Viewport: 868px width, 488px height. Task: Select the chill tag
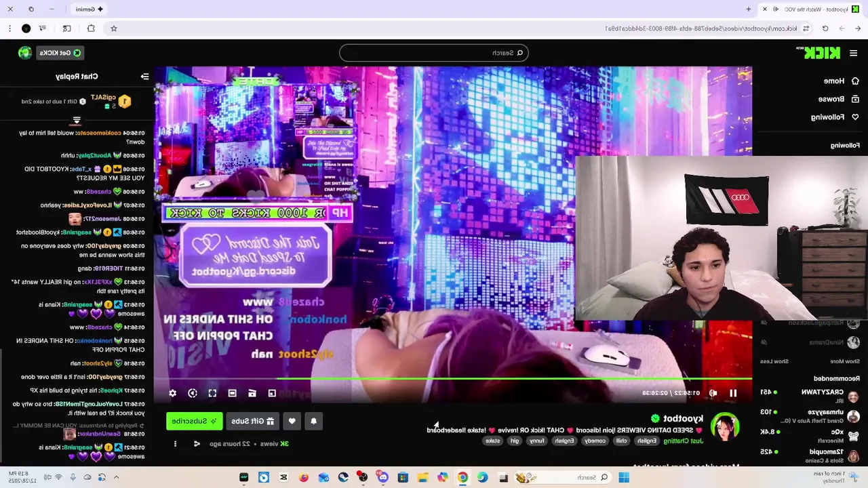coord(621,441)
